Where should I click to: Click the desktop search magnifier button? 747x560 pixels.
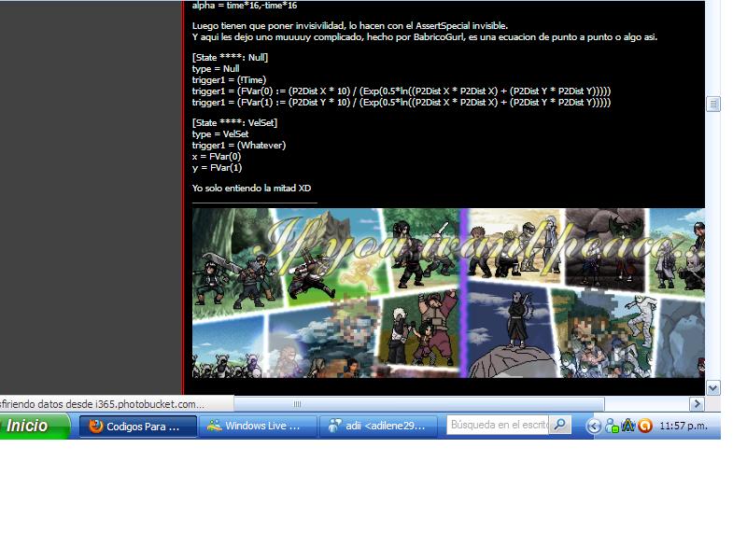pos(560,425)
